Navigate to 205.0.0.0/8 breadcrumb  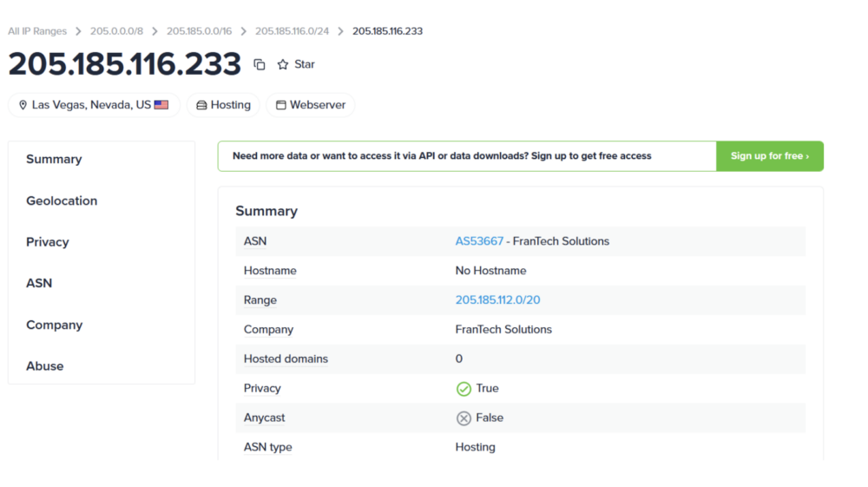click(116, 31)
